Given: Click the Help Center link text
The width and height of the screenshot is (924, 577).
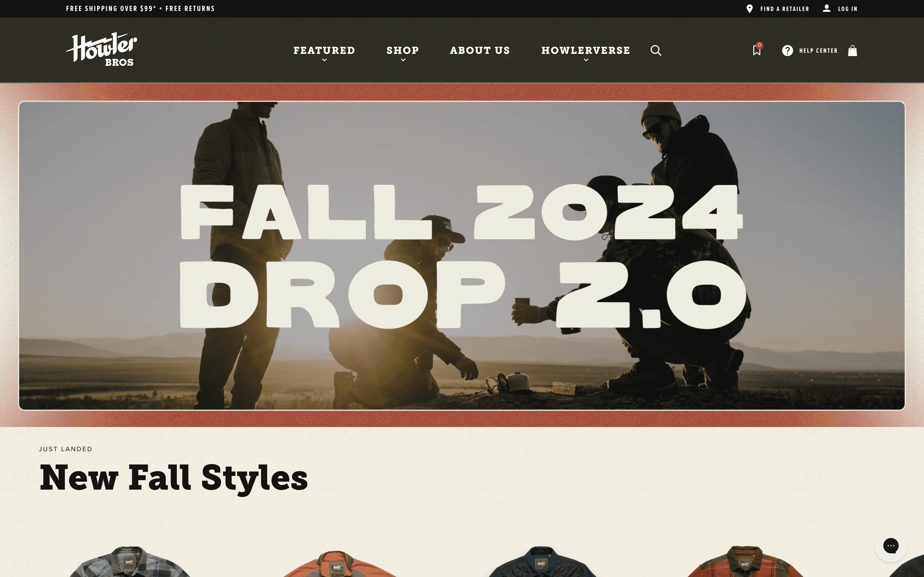Looking at the screenshot, I should click(818, 51).
